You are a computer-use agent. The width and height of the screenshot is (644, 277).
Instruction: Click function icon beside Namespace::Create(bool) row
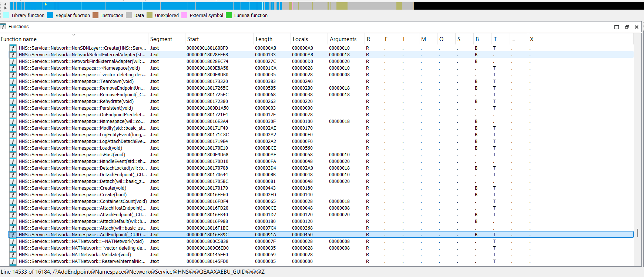(x=13, y=195)
